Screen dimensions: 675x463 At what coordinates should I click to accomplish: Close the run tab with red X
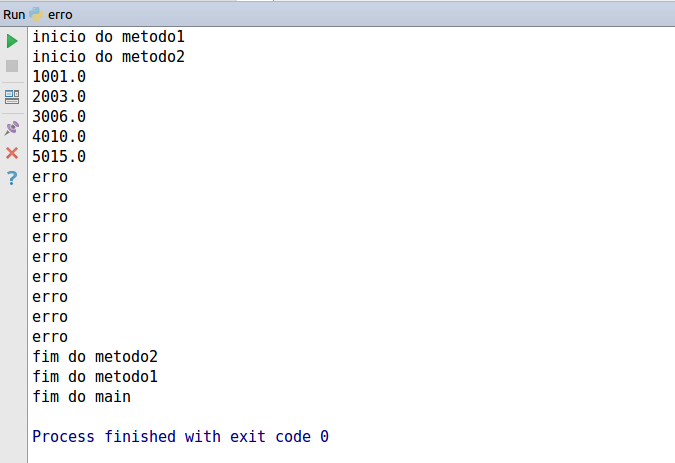coord(12,153)
